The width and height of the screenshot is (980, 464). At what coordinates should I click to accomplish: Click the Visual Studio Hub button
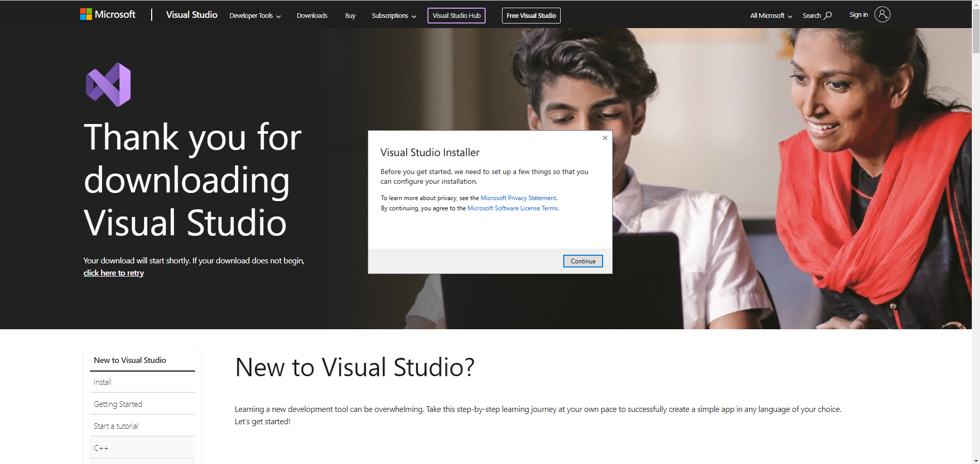[x=457, y=16]
